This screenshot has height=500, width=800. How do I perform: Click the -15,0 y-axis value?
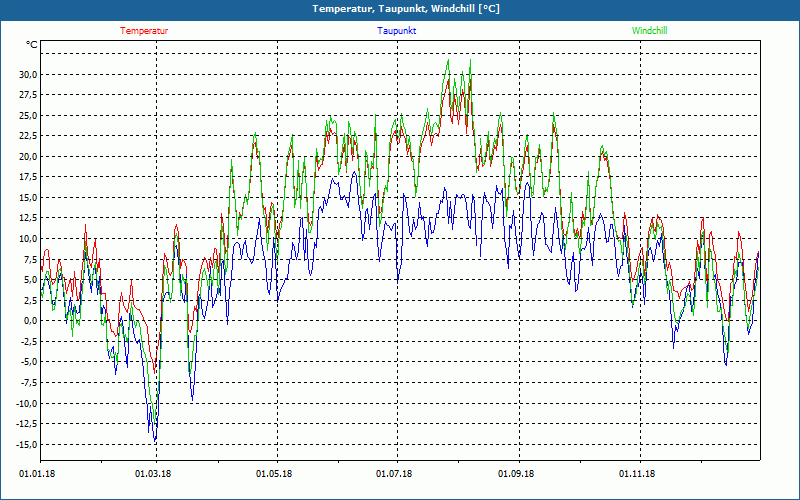coord(27,444)
